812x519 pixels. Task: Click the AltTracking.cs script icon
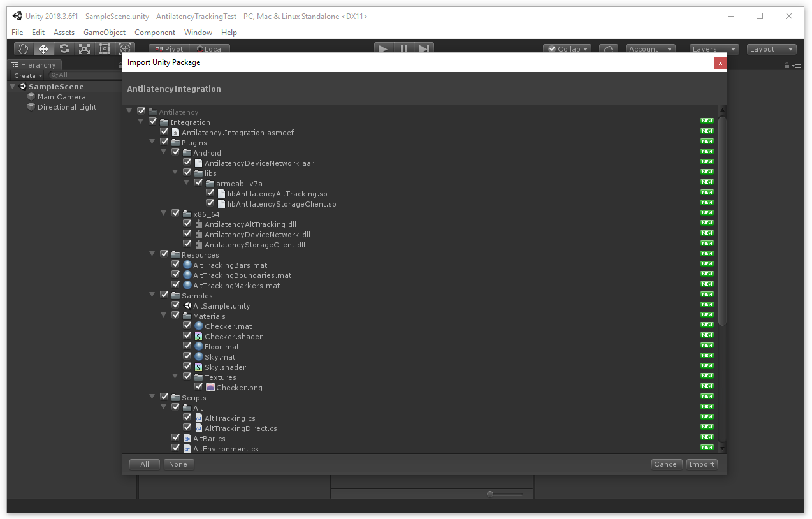198,418
